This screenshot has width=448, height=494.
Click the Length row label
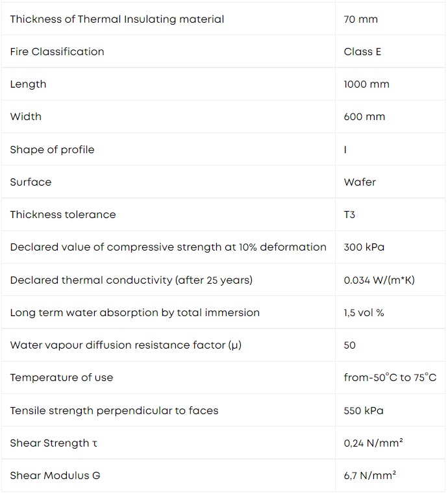28,84
